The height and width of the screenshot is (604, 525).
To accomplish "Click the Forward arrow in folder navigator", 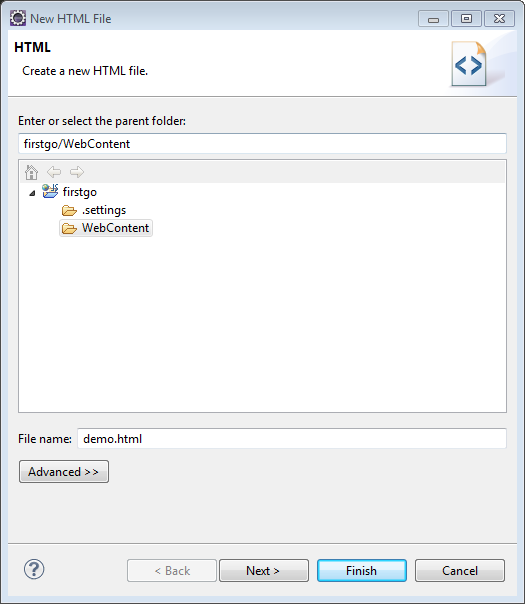I will coord(77,172).
